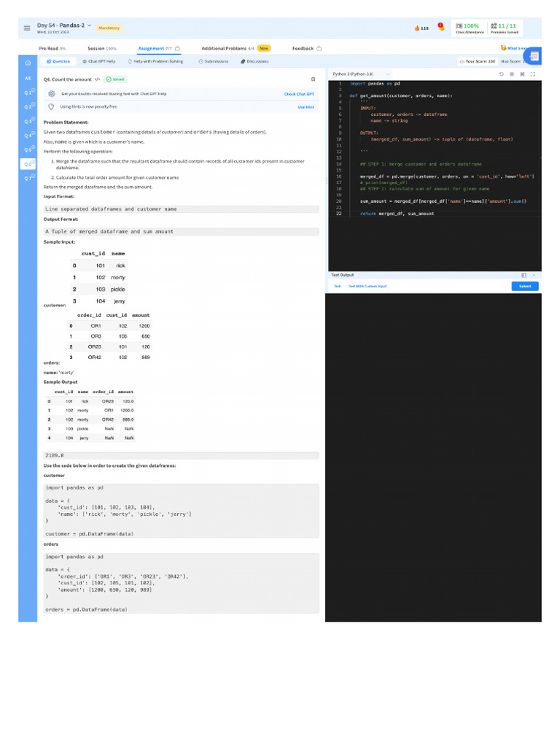This screenshot has height=747, width=560.
Task: Click the code icon beside the question title
Action: (x=97, y=79)
